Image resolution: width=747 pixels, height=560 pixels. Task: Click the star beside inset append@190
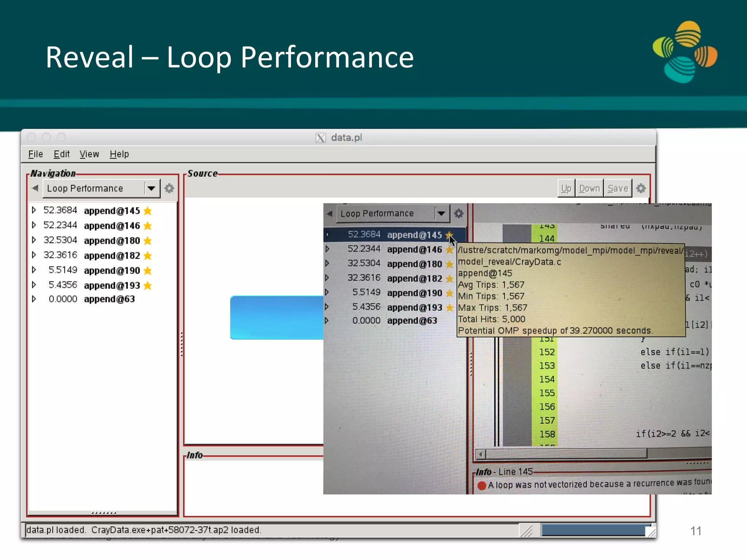tap(450, 293)
